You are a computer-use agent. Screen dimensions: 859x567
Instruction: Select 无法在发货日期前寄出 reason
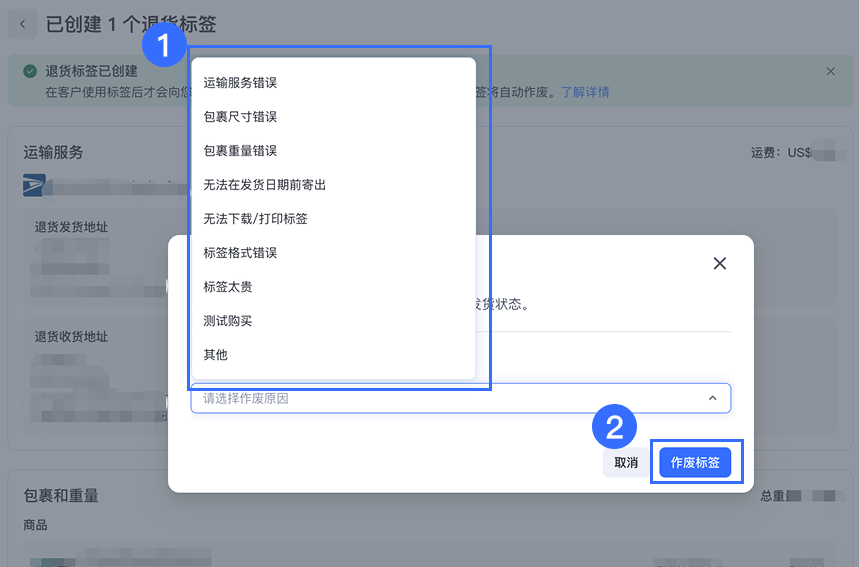click(333, 185)
